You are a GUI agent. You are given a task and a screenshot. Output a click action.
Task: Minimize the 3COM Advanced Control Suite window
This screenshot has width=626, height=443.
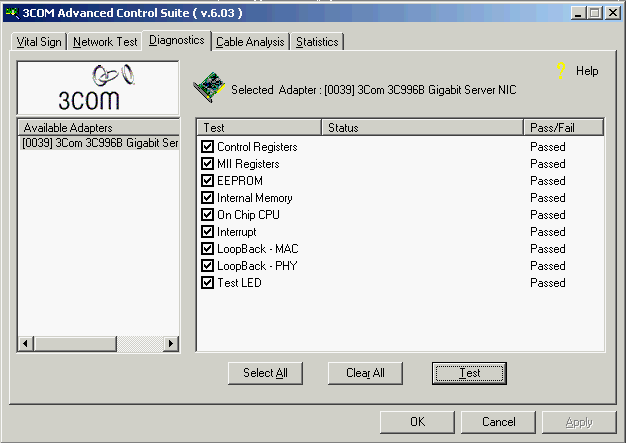[578, 13]
